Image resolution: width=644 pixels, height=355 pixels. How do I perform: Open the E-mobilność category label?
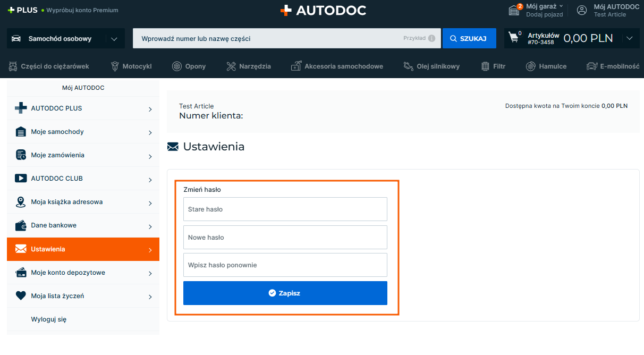(x=620, y=66)
